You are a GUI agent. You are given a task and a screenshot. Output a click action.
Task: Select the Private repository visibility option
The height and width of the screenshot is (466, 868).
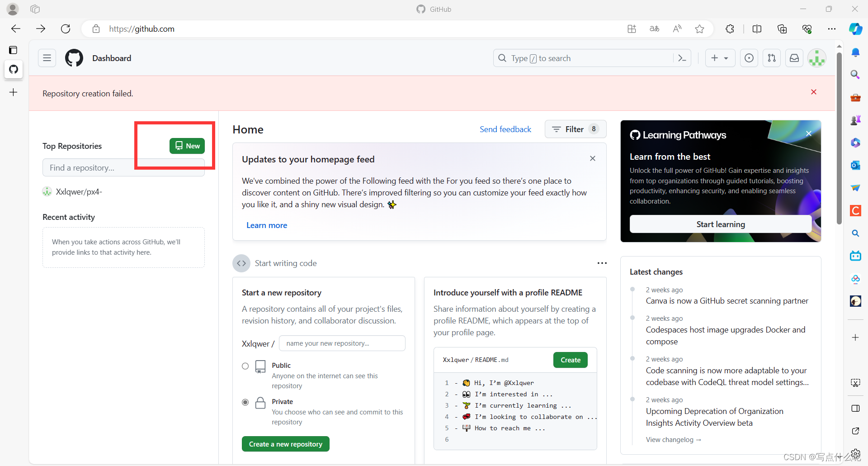coord(245,402)
